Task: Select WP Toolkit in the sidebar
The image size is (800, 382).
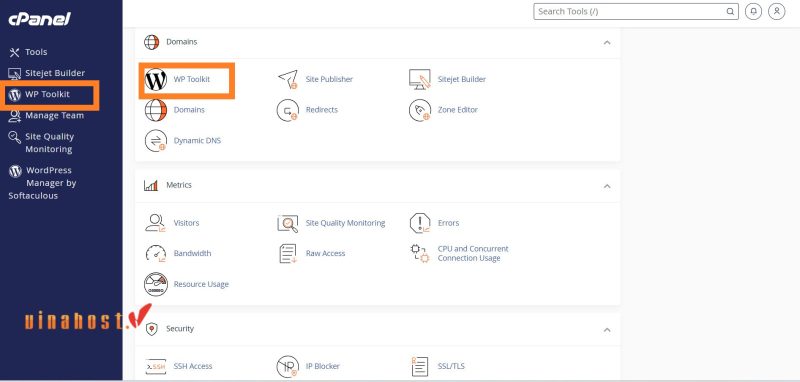Action: click(47, 94)
